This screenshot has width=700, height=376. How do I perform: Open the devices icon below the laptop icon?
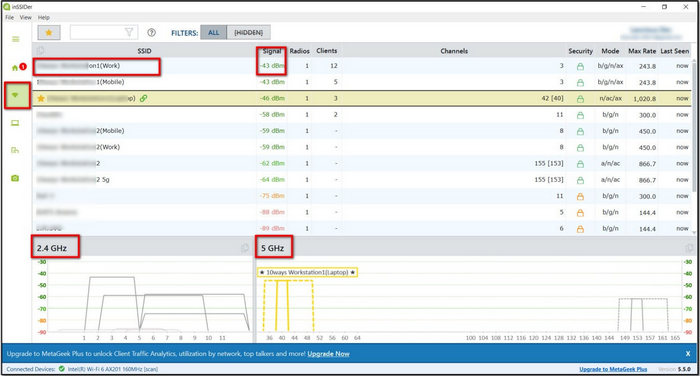[15, 150]
